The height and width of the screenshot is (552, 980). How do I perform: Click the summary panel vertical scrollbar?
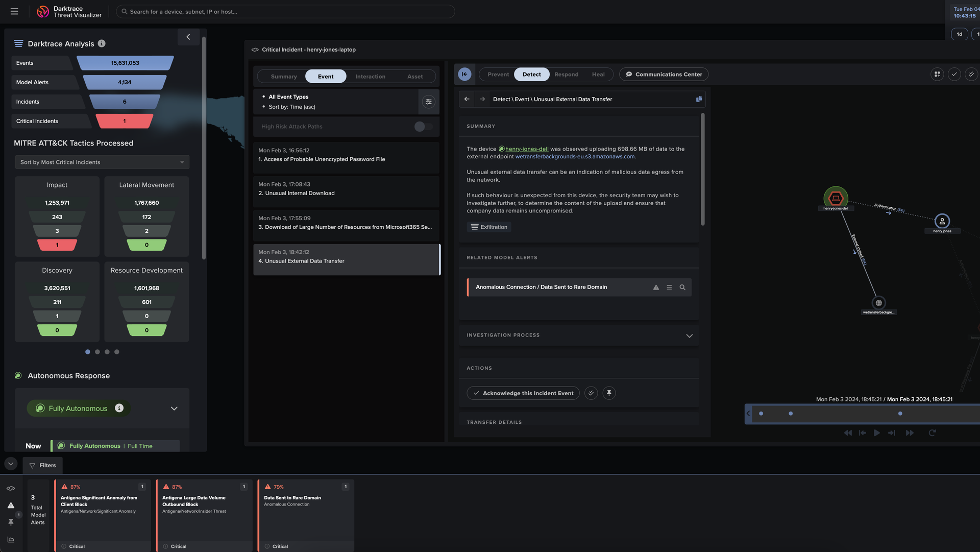[x=702, y=170]
